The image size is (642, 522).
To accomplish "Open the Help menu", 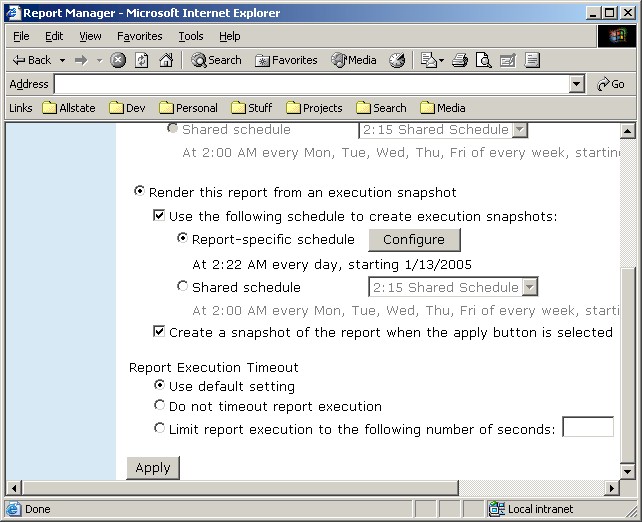I will (x=230, y=36).
